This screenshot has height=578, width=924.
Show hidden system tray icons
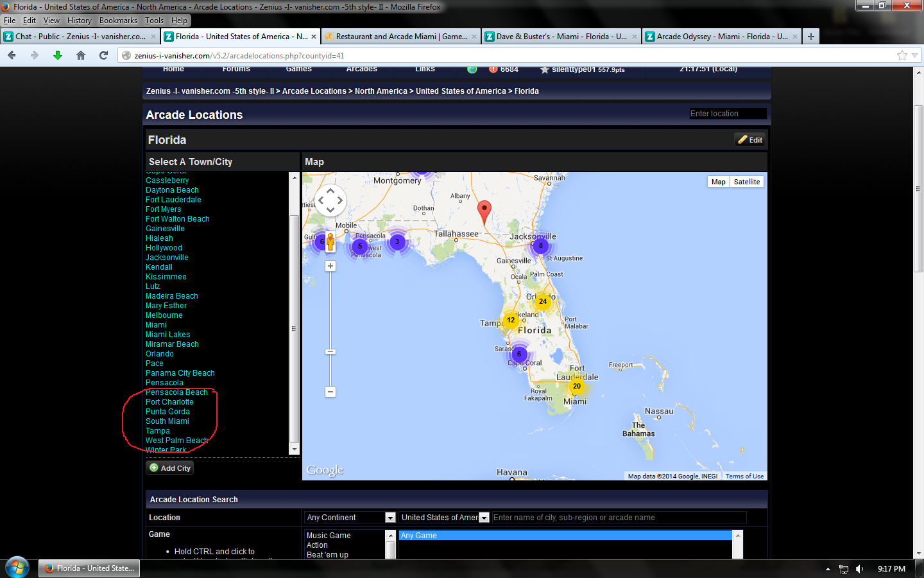pos(828,569)
